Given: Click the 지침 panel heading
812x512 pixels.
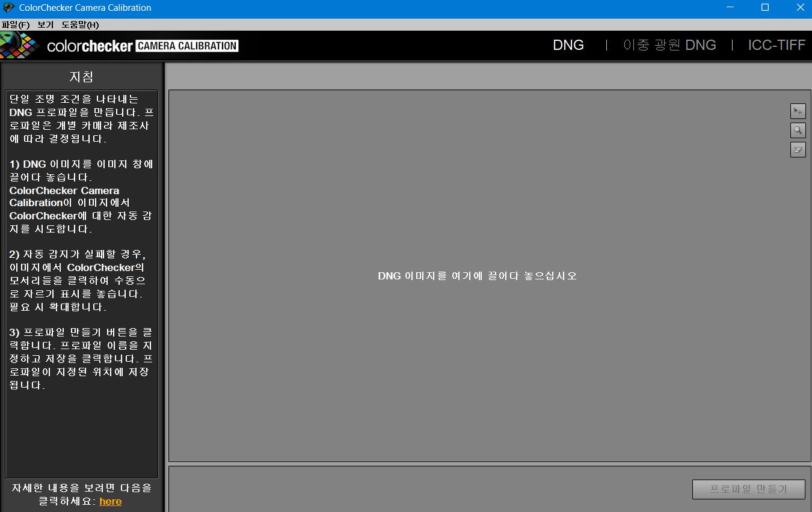Looking at the screenshot, I should [82, 77].
